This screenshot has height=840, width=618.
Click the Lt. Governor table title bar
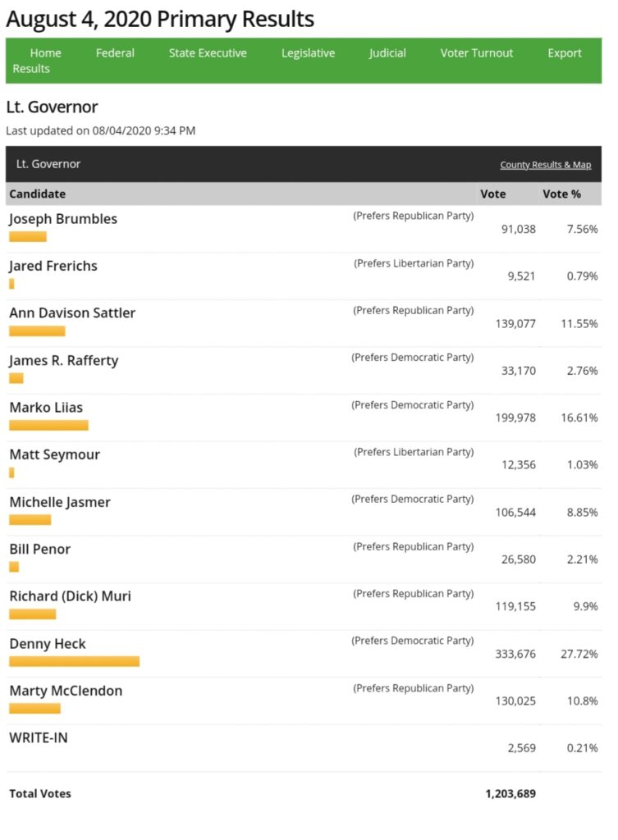48,164
